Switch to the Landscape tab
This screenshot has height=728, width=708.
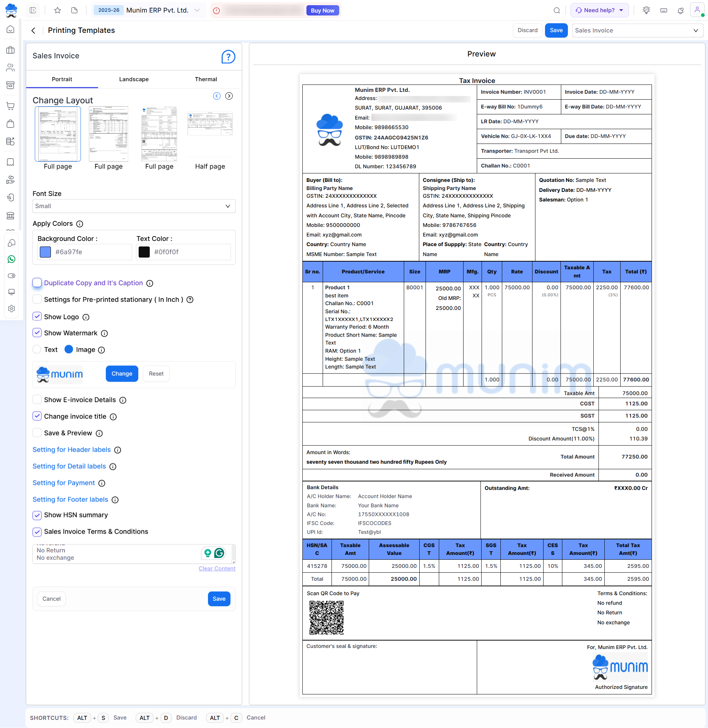134,79
